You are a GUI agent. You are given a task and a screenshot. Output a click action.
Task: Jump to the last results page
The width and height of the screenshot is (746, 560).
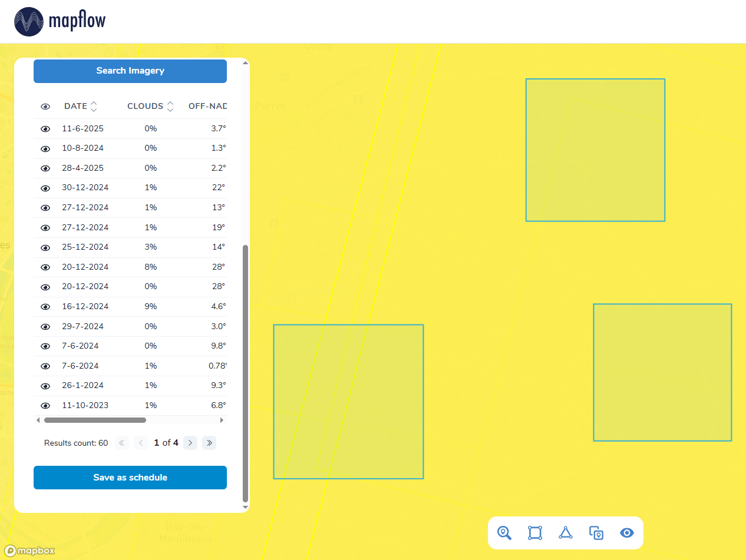click(209, 443)
